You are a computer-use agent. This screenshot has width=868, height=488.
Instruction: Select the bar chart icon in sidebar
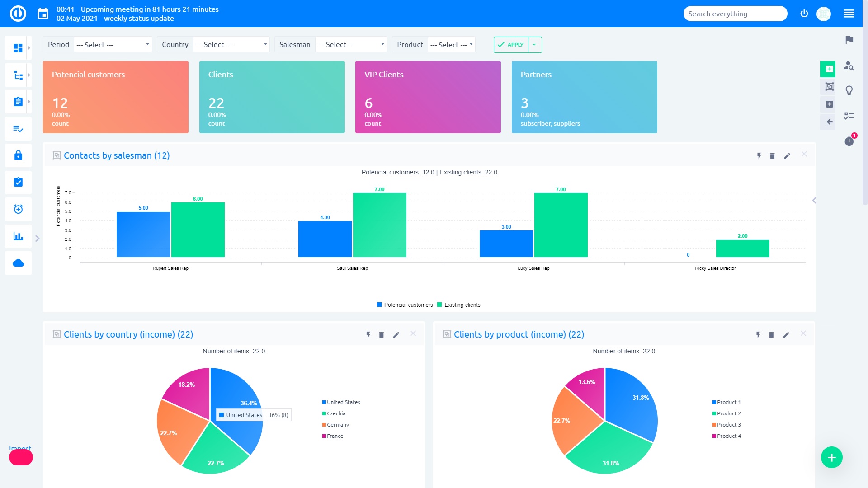click(x=18, y=236)
